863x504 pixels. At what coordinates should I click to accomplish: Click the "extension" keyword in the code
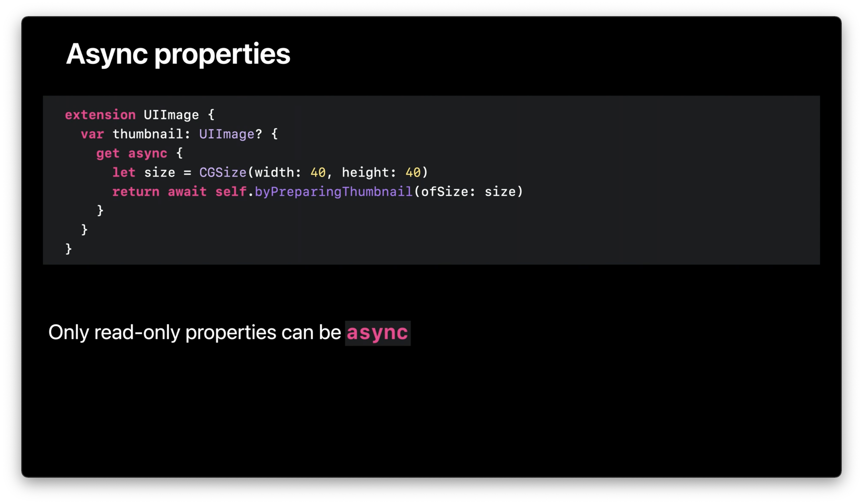pyautogui.click(x=100, y=115)
